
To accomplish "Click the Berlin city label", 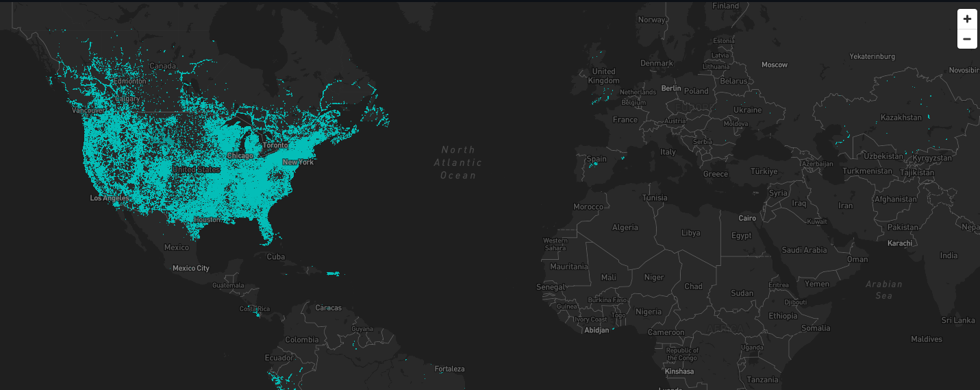I will click(x=671, y=88).
